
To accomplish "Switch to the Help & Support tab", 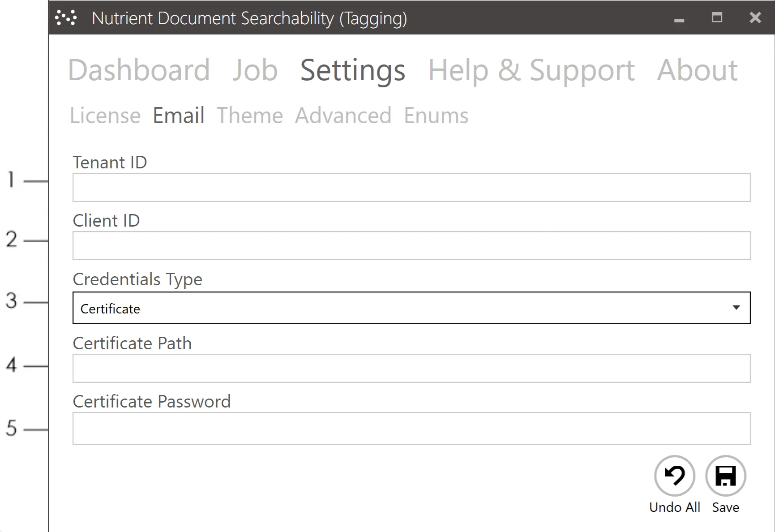I will tap(531, 70).
